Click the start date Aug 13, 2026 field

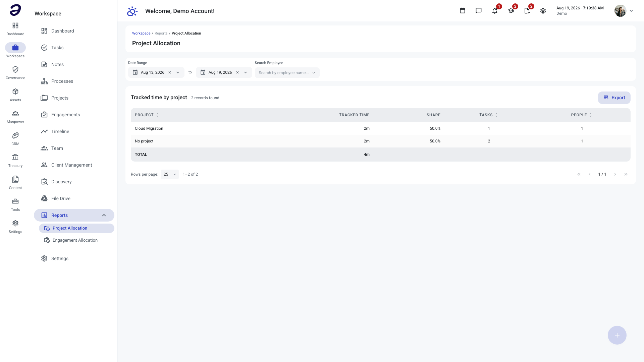[x=156, y=72]
